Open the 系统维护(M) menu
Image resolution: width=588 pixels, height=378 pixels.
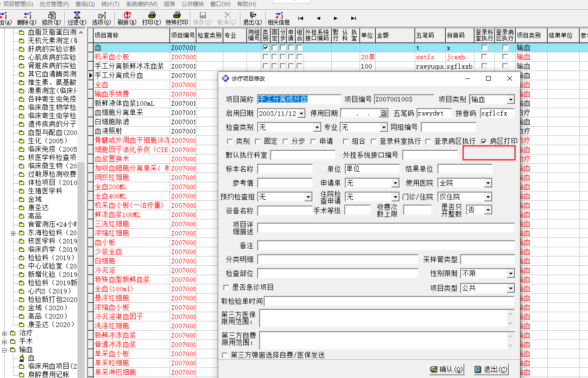click(142, 4)
